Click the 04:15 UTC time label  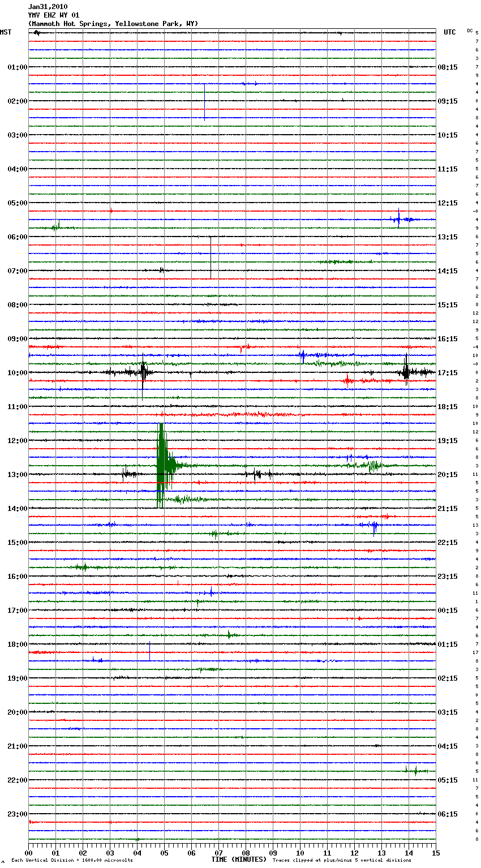coord(448,746)
